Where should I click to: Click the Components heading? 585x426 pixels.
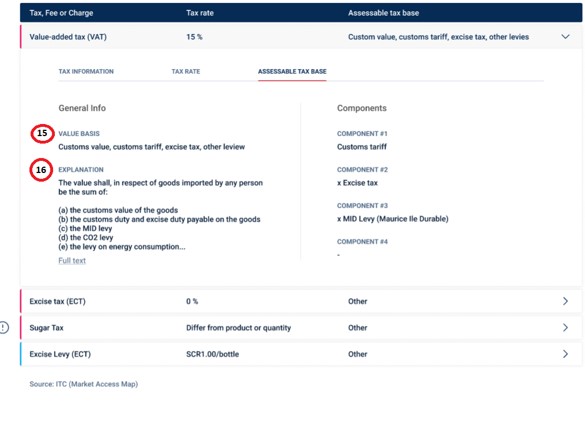click(x=362, y=108)
